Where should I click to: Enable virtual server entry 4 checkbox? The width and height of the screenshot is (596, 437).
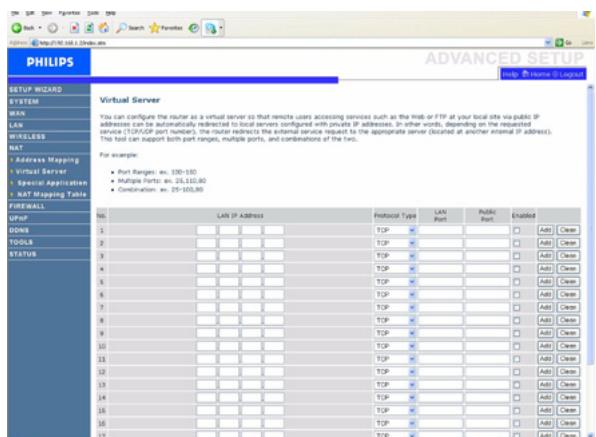click(x=517, y=269)
